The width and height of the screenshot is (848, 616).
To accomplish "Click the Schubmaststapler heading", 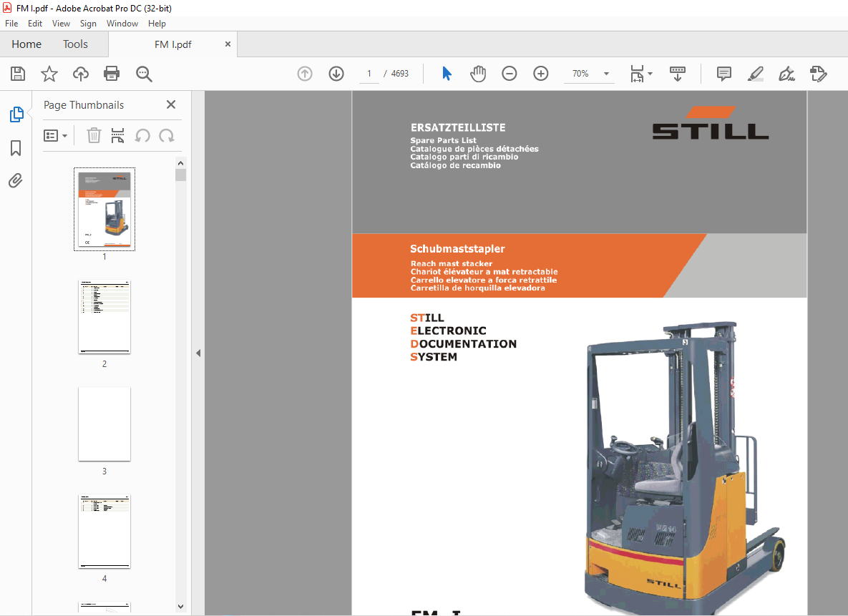I will click(457, 249).
